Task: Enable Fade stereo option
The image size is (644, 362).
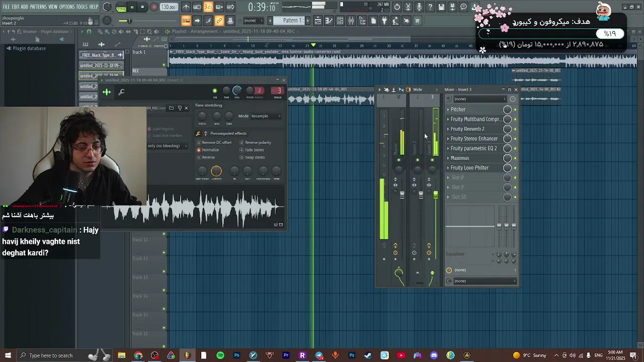Action: point(252,150)
